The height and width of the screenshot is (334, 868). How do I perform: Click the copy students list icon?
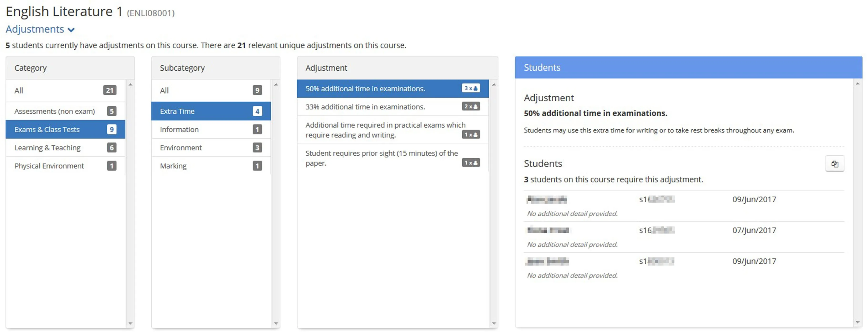[x=834, y=164]
